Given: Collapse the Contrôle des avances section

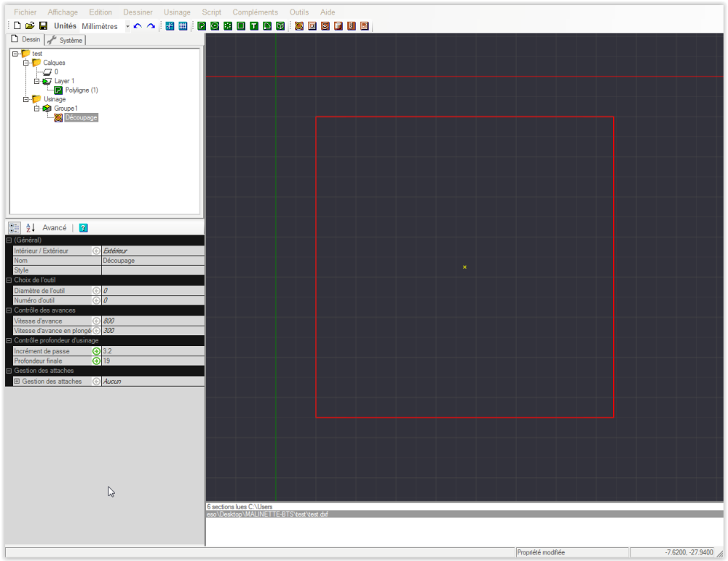Looking at the screenshot, I should pos(9,310).
